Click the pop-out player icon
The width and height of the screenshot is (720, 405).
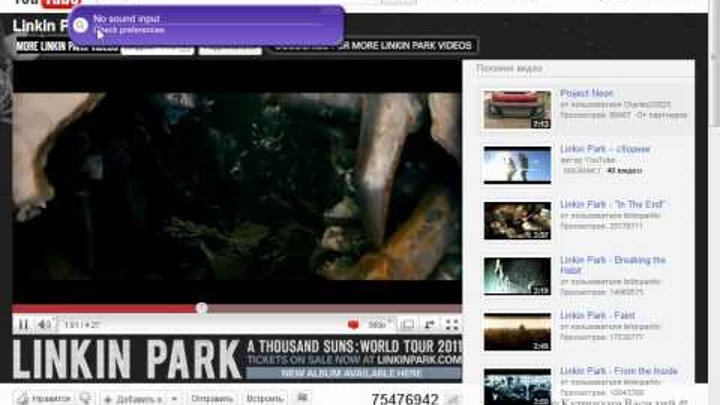tap(430, 325)
